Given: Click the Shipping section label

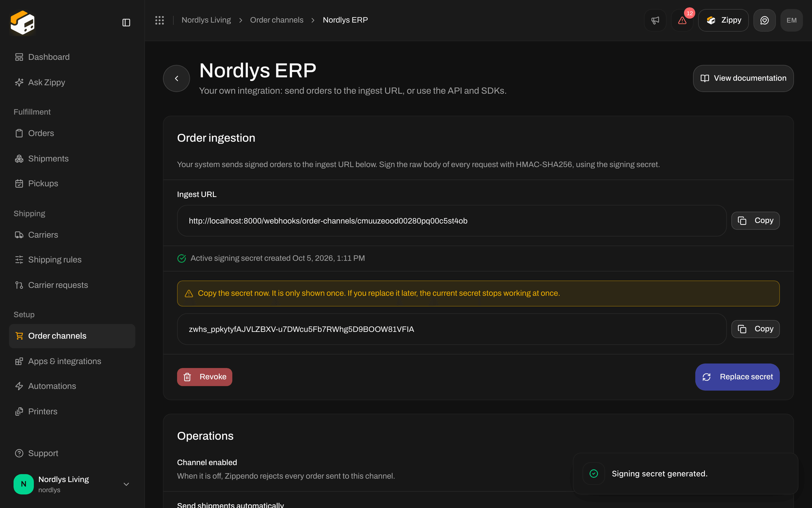Looking at the screenshot, I should (29, 214).
